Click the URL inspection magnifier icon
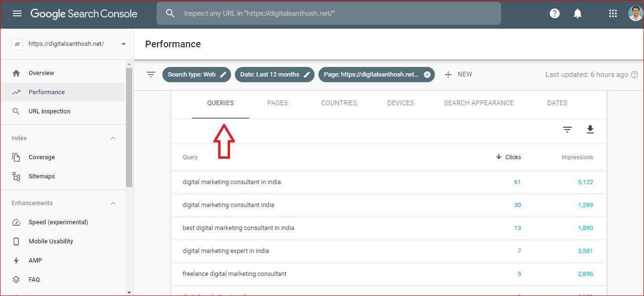Image resolution: width=644 pixels, height=296 pixels. click(16, 111)
